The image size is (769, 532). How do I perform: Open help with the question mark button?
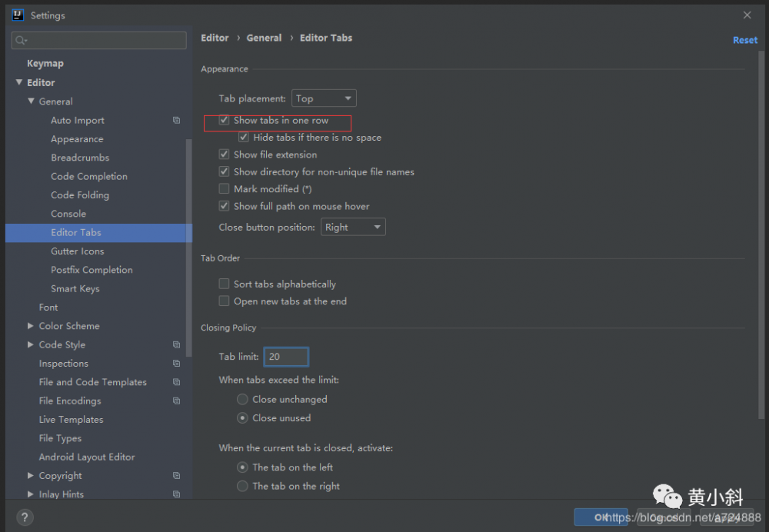point(25,517)
